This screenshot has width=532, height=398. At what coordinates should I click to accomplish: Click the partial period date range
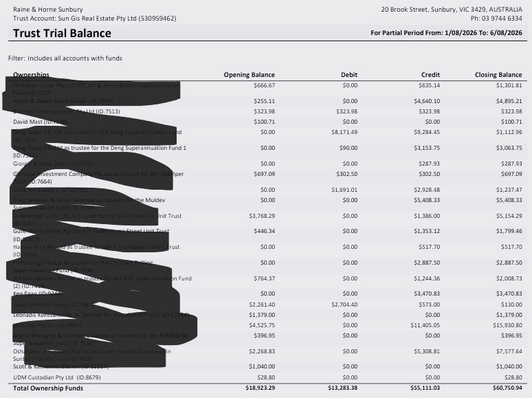(446, 33)
